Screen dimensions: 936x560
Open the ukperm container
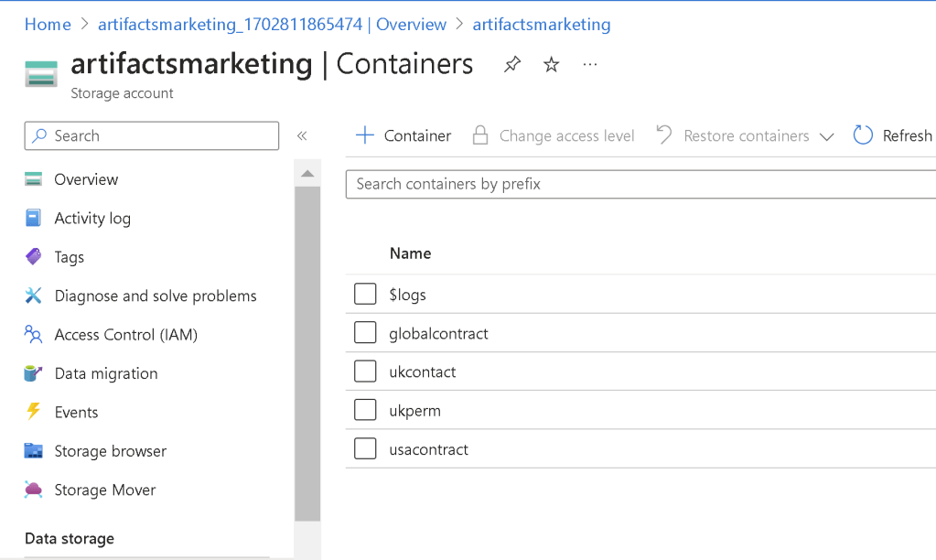[414, 411]
